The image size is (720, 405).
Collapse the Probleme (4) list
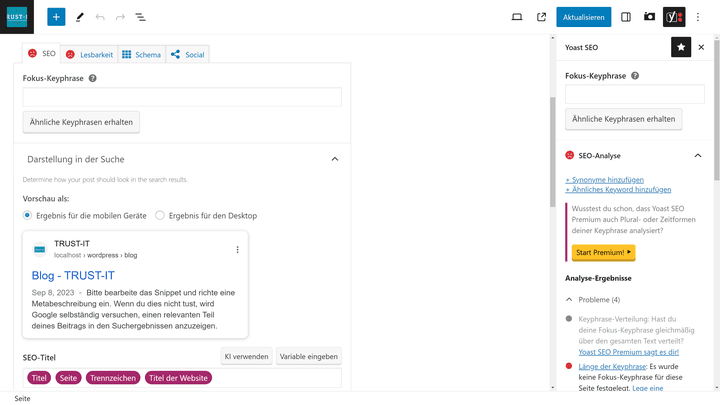(x=569, y=299)
